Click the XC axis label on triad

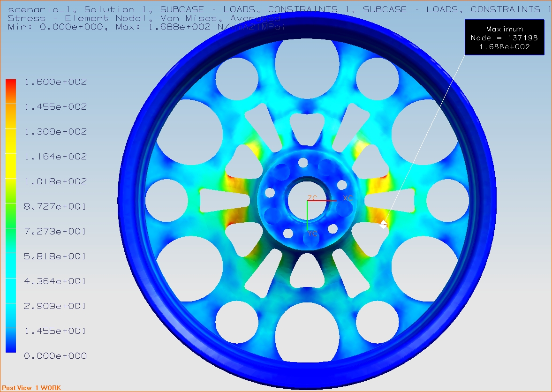pos(348,198)
